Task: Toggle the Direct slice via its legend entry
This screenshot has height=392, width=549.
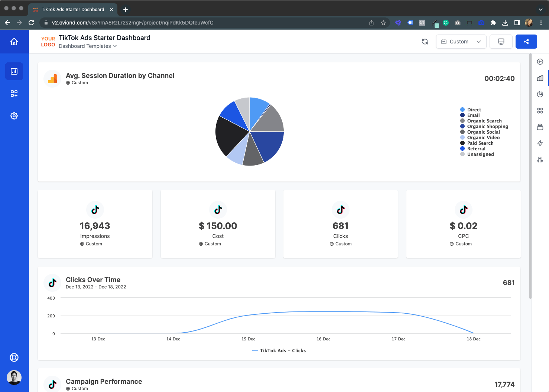Action: coord(474,110)
